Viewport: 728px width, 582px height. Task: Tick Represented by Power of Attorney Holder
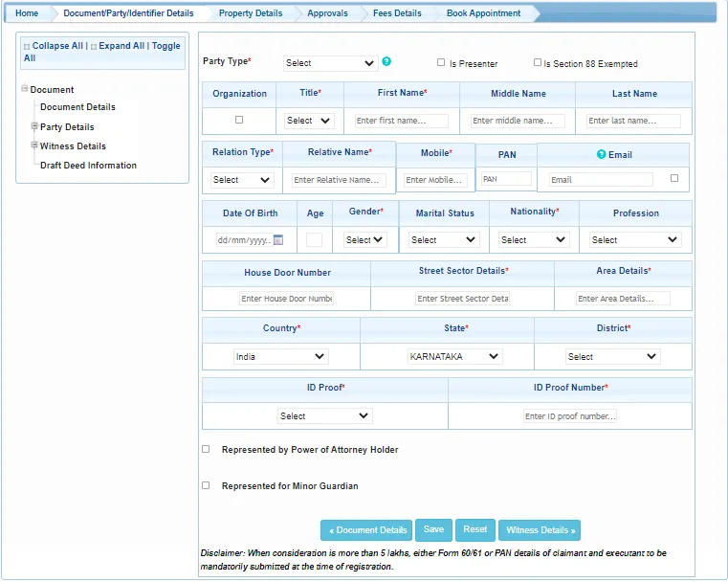pos(206,449)
